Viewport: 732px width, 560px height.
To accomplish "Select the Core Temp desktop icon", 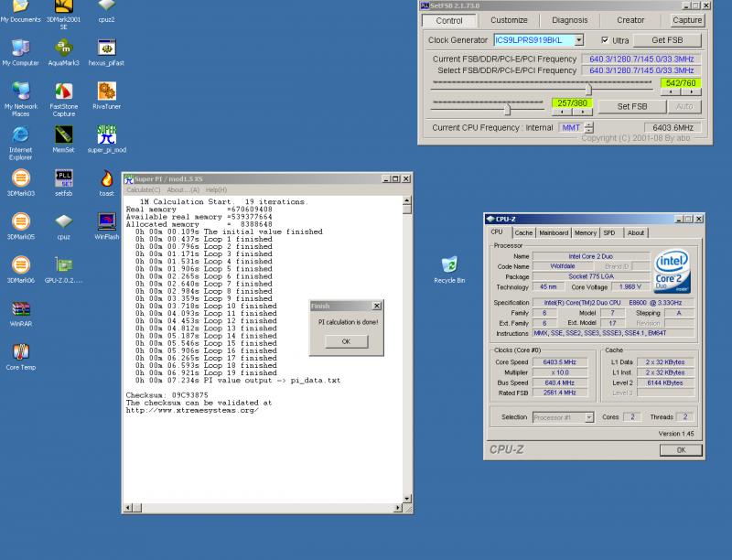I will [20, 357].
